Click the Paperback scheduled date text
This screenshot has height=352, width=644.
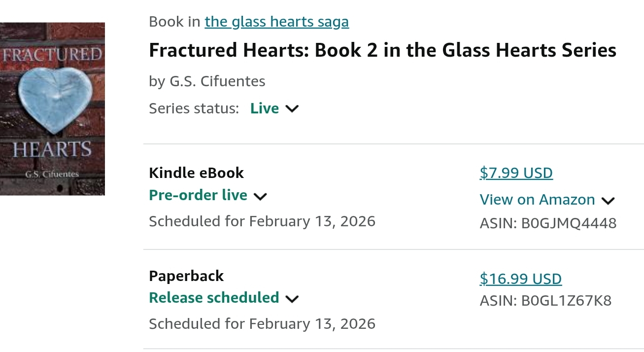coord(262,324)
